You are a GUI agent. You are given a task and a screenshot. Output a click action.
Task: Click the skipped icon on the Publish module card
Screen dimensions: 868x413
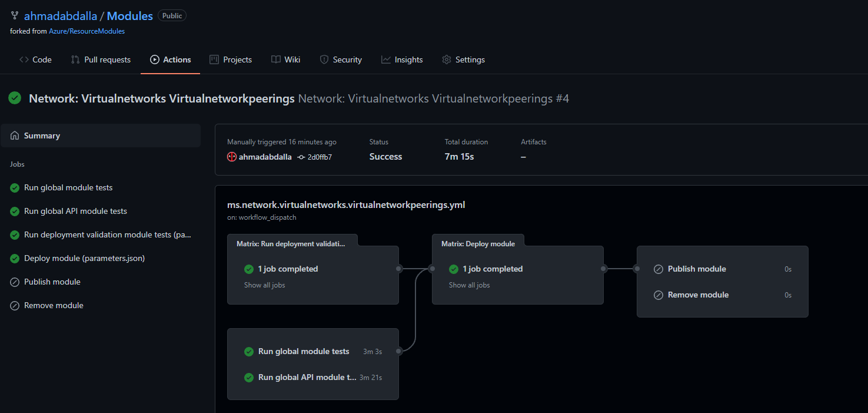pyautogui.click(x=659, y=269)
